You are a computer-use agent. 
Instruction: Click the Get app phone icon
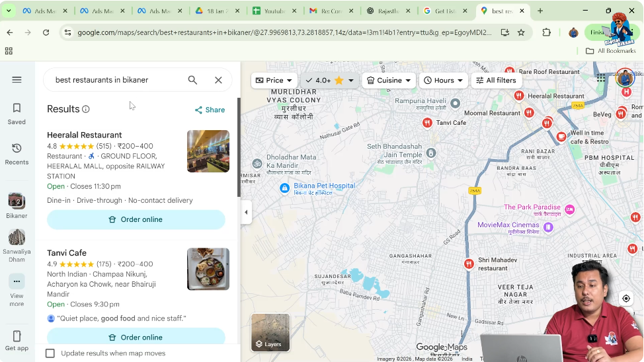click(x=17, y=336)
